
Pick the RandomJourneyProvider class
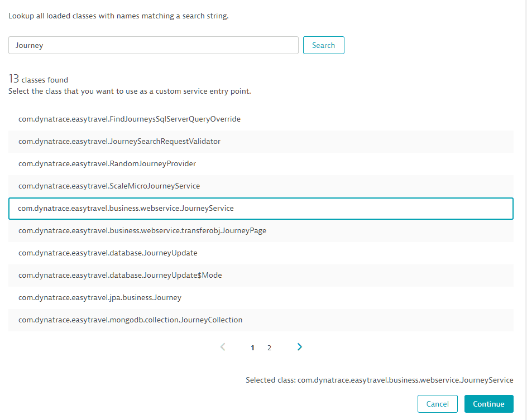pyautogui.click(x=107, y=163)
